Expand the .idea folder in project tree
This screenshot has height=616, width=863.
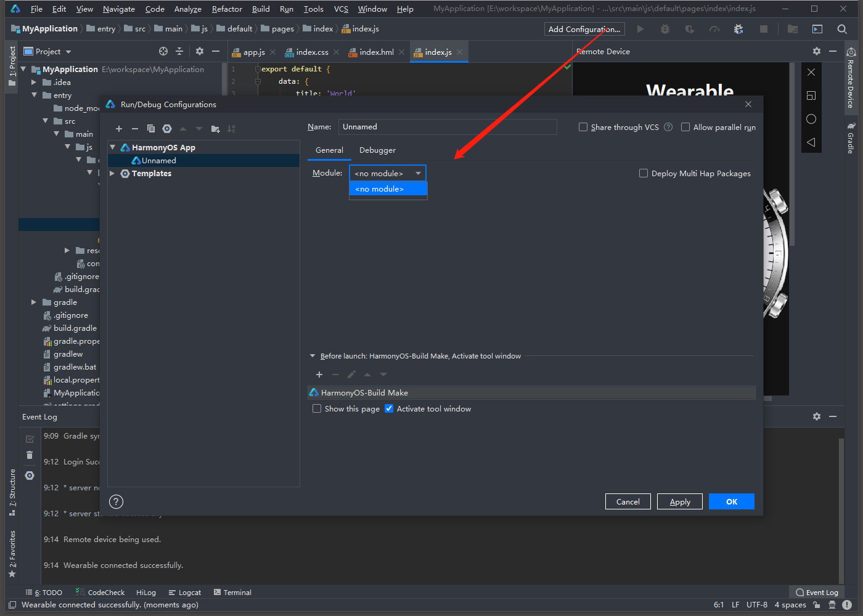coord(34,83)
